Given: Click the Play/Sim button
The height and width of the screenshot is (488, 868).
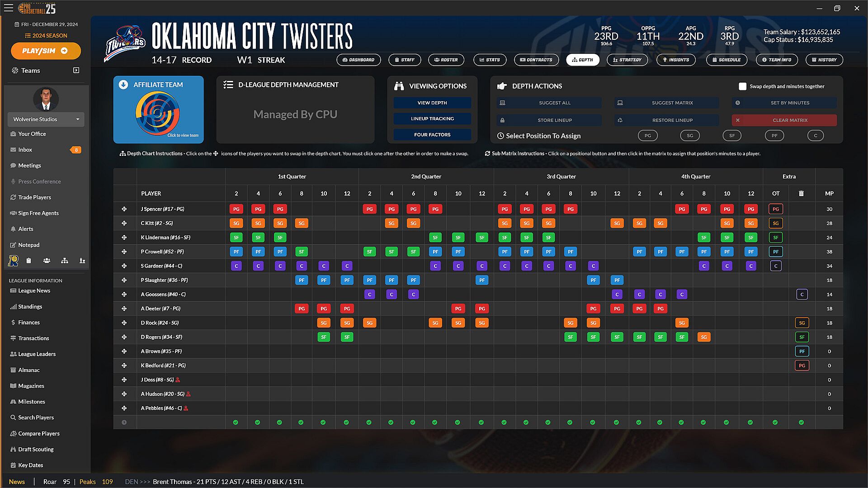Looking at the screenshot, I should (x=46, y=51).
